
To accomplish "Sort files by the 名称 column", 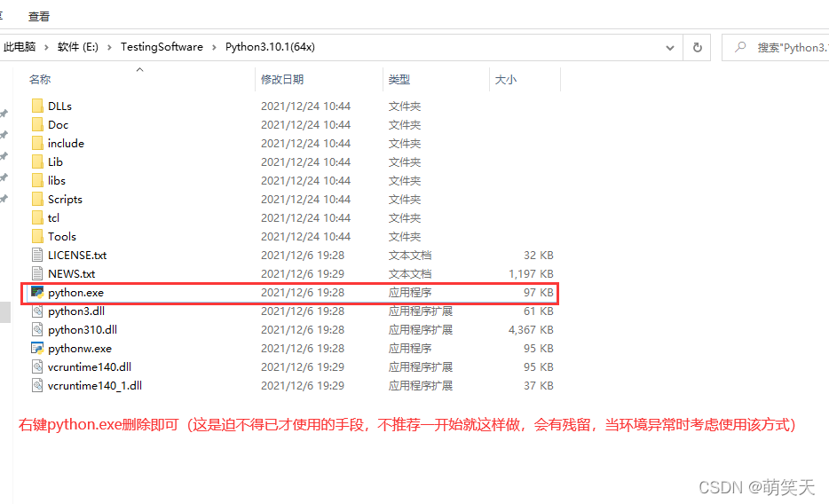I will pos(40,79).
